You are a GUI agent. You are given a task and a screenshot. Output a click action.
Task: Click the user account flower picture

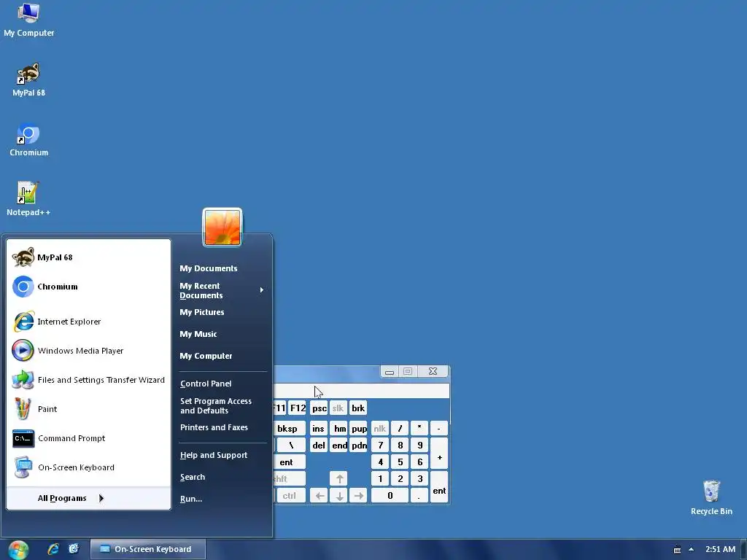coord(222,227)
